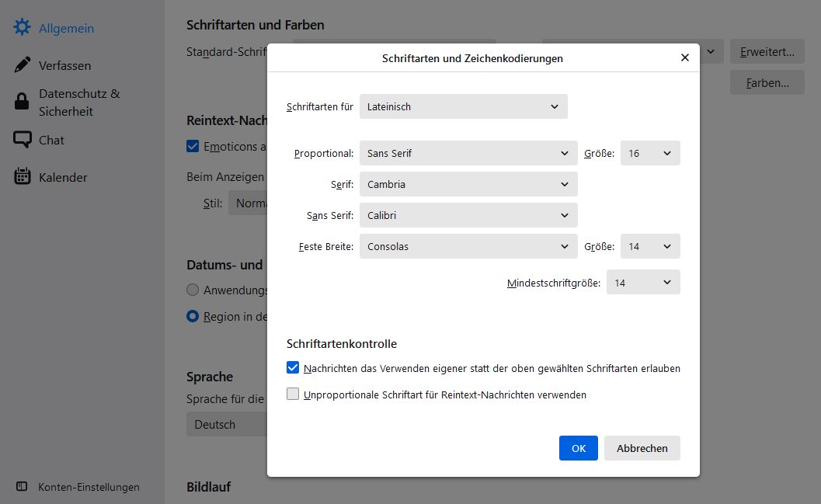This screenshot has height=504, width=821.
Task: Open the Proportional Größe 16 dropdown
Action: (x=649, y=153)
